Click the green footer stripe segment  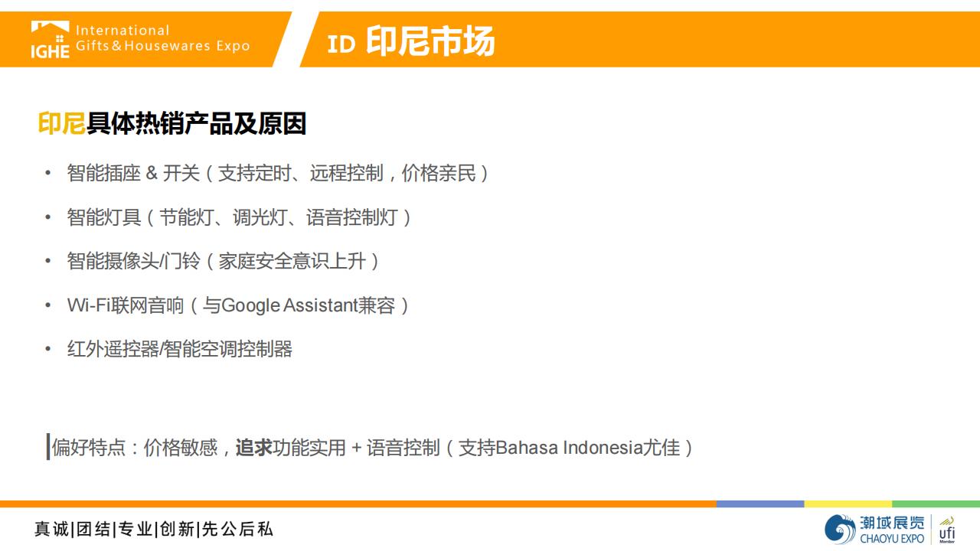click(936, 504)
